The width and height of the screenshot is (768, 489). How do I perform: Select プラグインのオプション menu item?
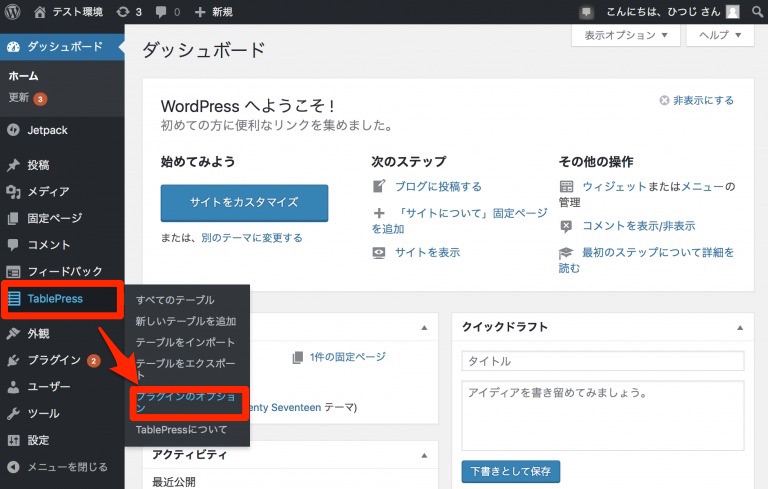point(186,402)
